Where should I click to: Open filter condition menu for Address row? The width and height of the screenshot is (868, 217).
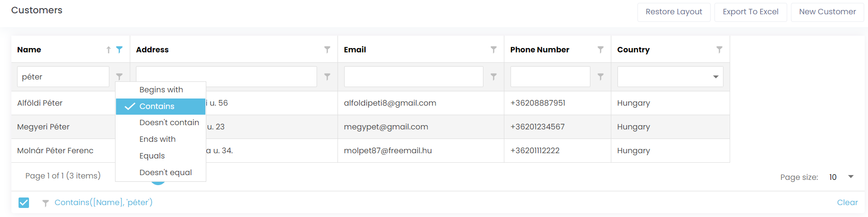(x=327, y=77)
